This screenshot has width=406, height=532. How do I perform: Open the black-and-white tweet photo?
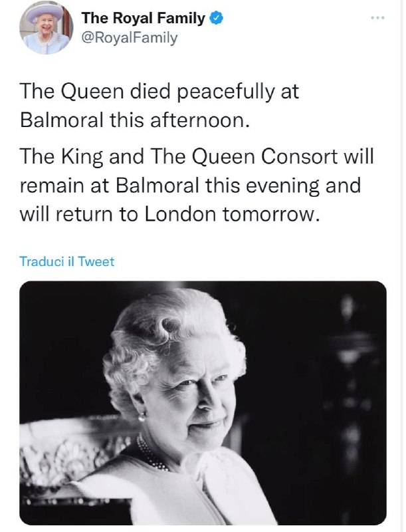coord(203,402)
